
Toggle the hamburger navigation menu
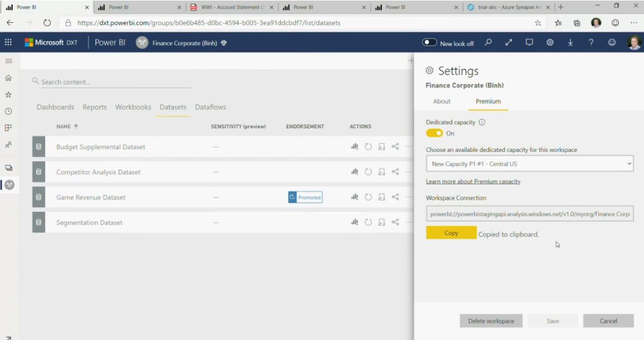pos(8,61)
